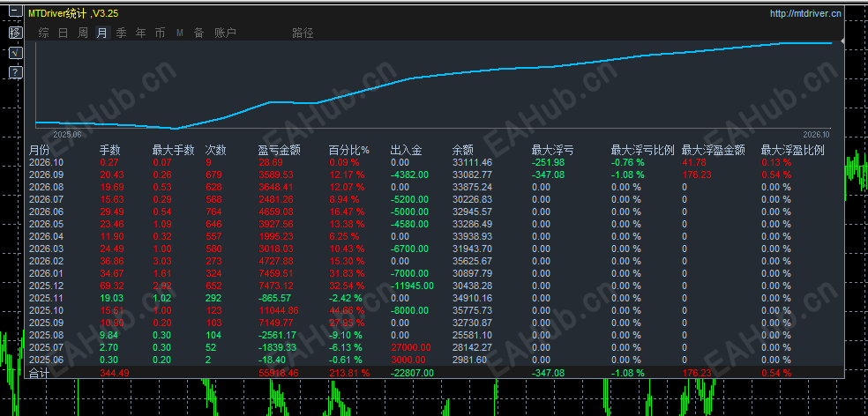Select the 2025.12 month row
This screenshot has height=416, width=868.
coord(435,286)
